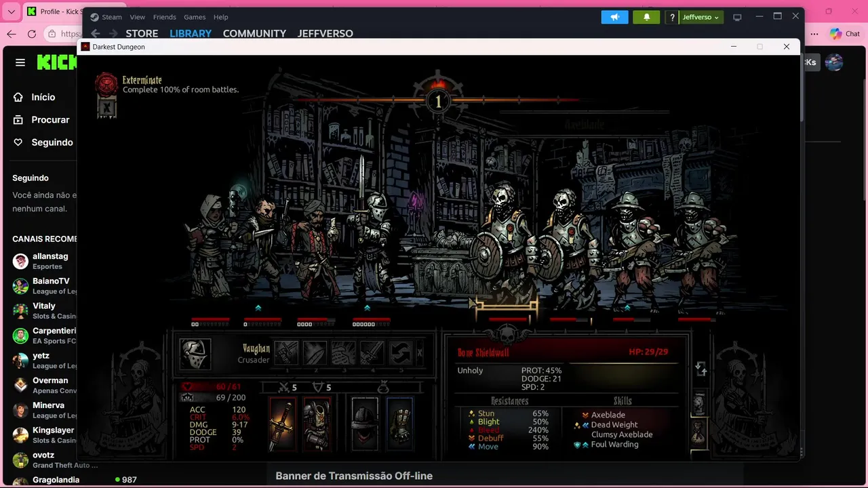Inspect the equipped sword weapon slot
This screenshot has height=488, width=868.
pos(283,424)
